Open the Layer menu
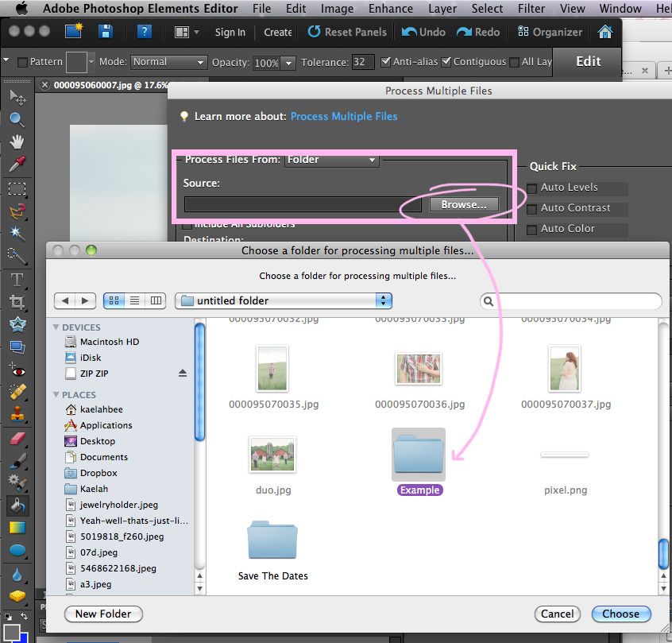 [x=442, y=9]
